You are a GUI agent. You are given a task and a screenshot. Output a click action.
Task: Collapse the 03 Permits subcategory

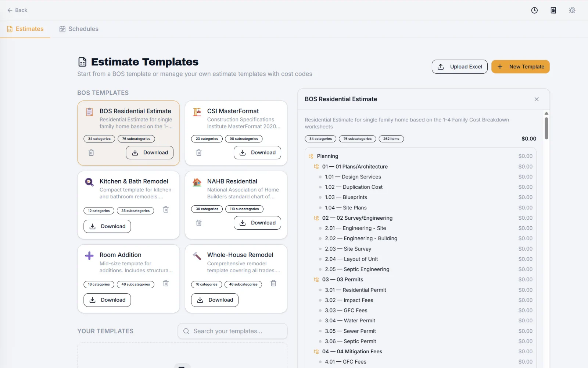point(316,280)
